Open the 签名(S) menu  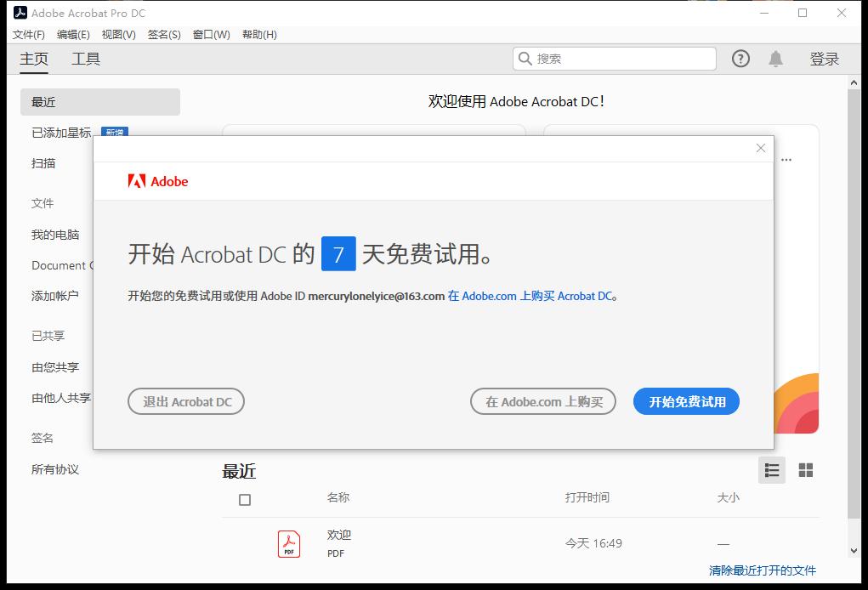pyautogui.click(x=164, y=34)
